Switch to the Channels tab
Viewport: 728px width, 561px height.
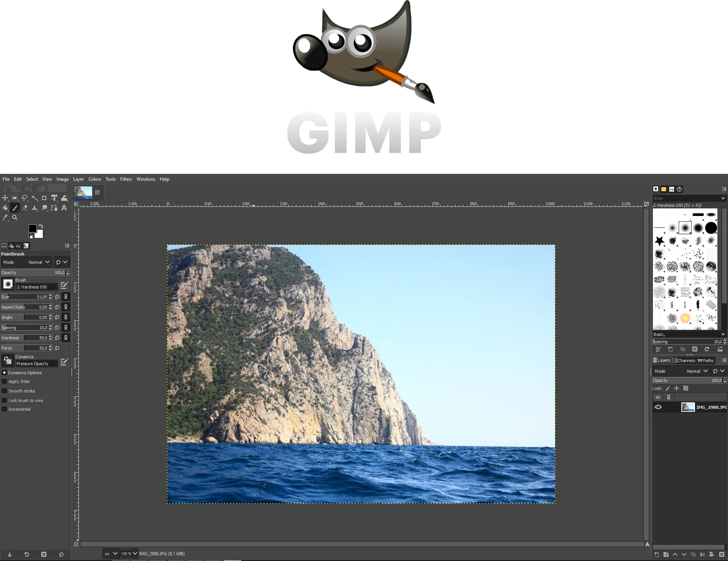click(684, 361)
